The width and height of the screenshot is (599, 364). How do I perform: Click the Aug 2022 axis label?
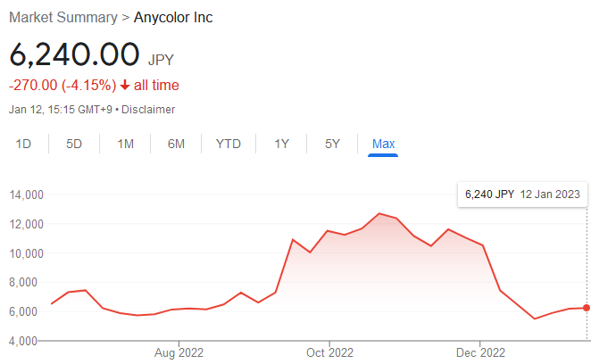tap(179, 352)
